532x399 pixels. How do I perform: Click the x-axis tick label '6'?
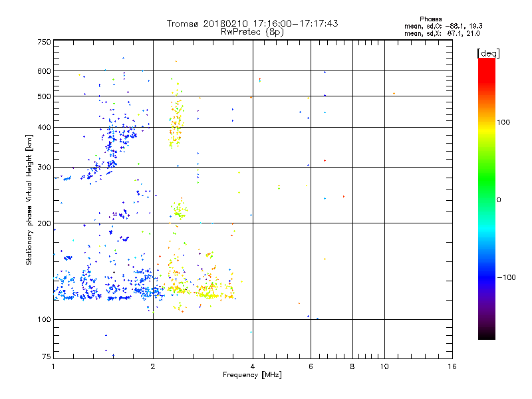pyautogui.click(x=311, y=366)
